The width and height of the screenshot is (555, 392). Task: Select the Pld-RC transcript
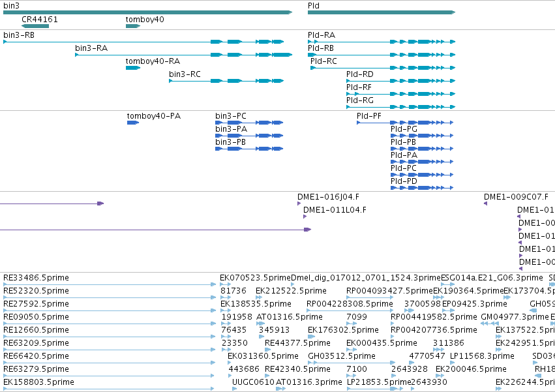click(383, 68)
